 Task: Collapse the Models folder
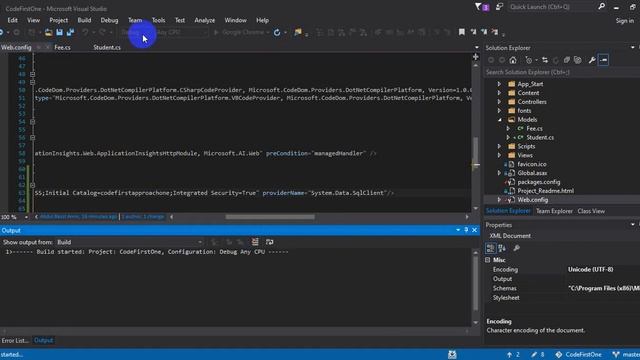(x=499, y=120)
